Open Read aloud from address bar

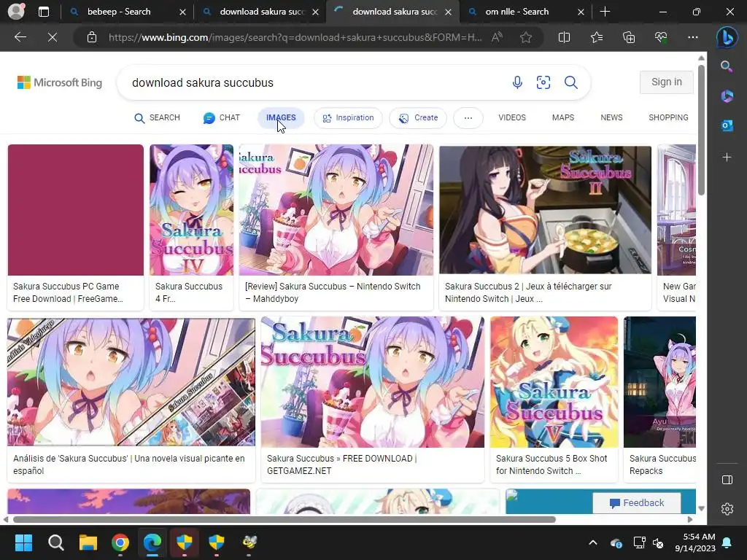point(497,37)
